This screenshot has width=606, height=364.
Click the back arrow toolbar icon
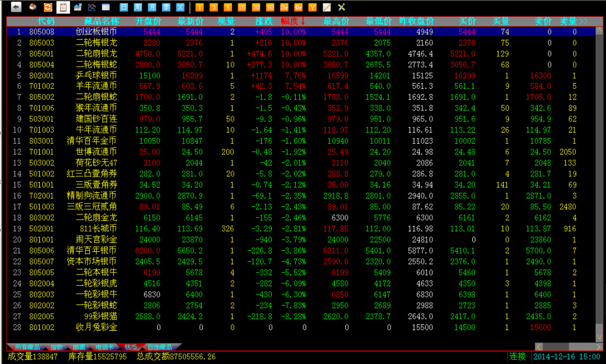[16, 7]
